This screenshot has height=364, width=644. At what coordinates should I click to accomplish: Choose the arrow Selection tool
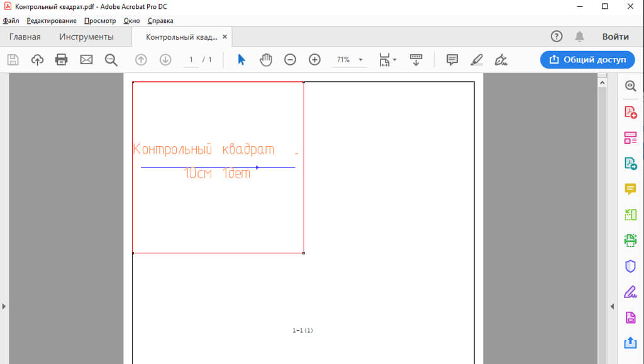tap(241, 60)
